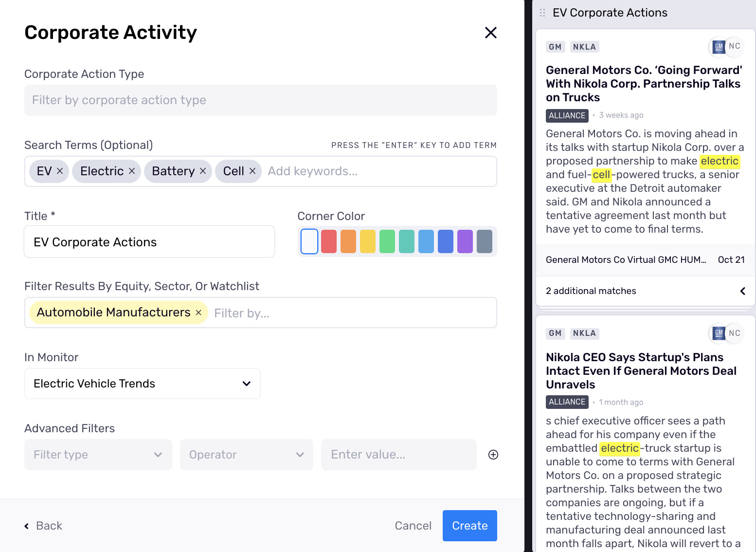Viewport: 756px width, 552px height.
Task: Click the GM logo on first card
Action: [x=718, y=47]
